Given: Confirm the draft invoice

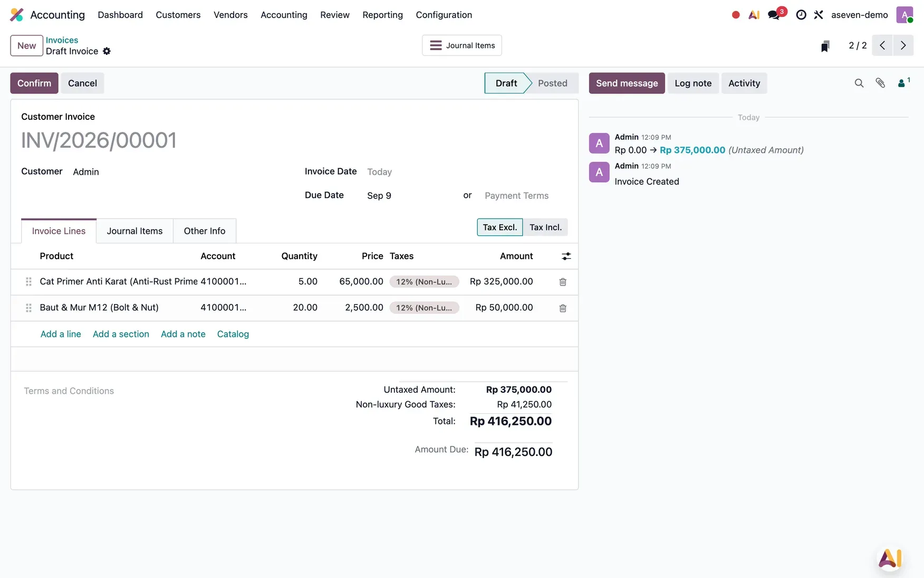Looking at the screenshot, I should click(34, 83).
